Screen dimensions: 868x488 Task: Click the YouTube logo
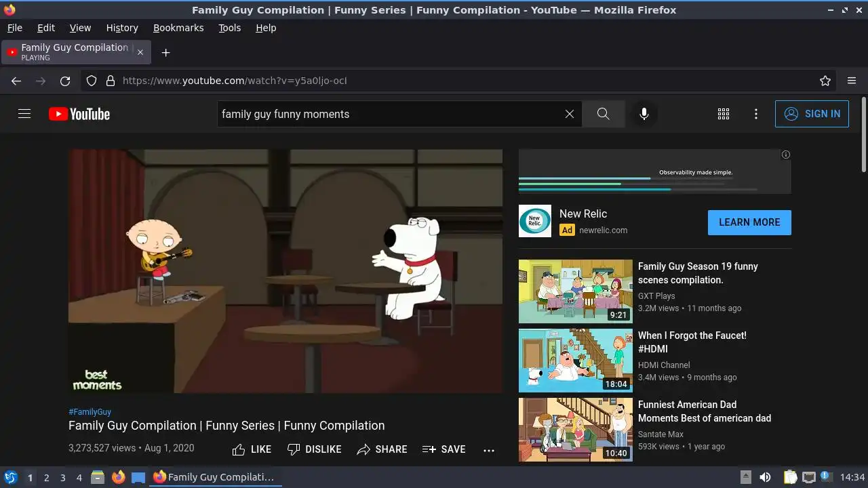pos(79,114)
